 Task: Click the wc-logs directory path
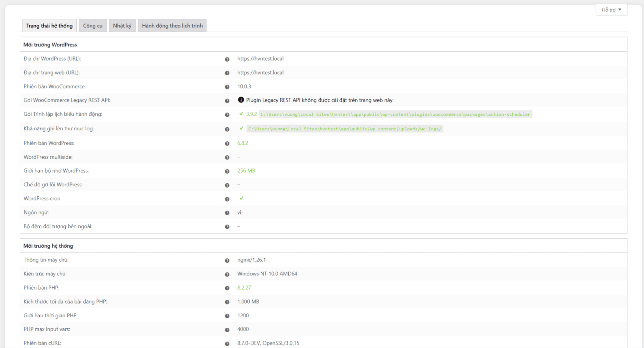pyautogui.click(x=344, y=129)
